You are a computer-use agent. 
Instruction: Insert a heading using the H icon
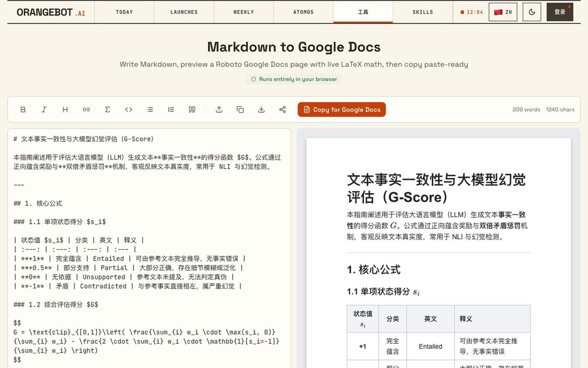[x=65, y=109]
